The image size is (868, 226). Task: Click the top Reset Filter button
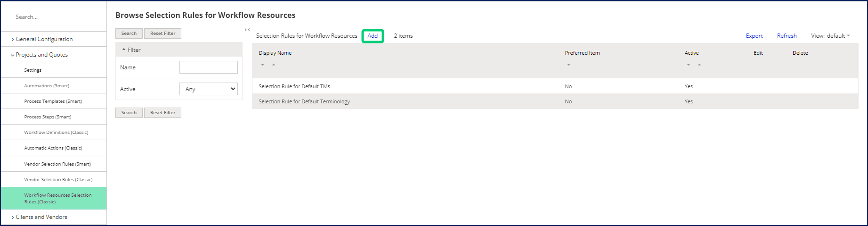[163, 33]
